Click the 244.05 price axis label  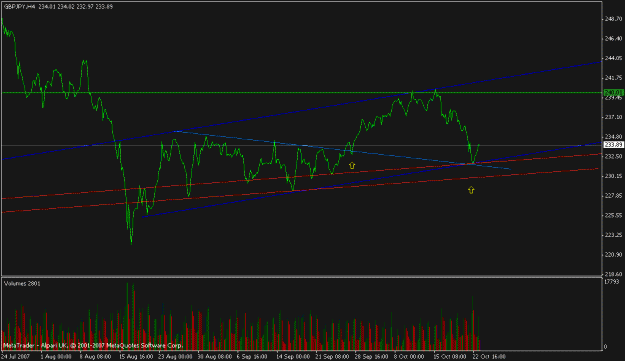(613, 58)
